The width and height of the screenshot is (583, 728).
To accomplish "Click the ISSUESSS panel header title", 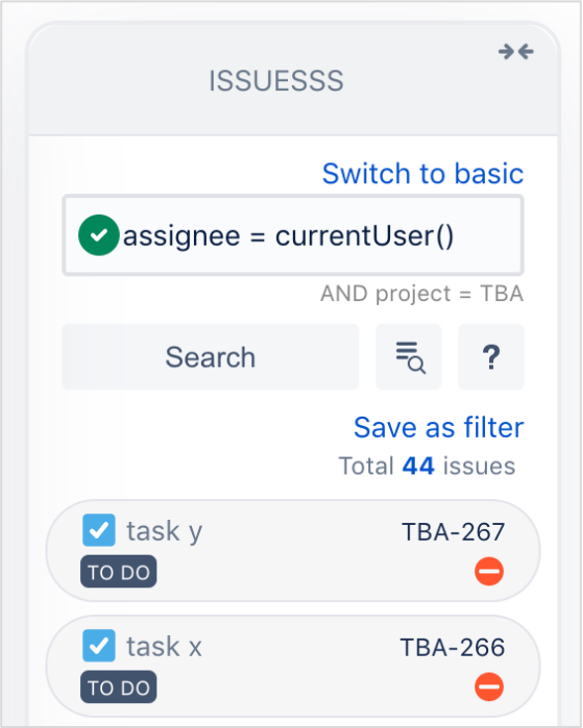I will [276, 81].
